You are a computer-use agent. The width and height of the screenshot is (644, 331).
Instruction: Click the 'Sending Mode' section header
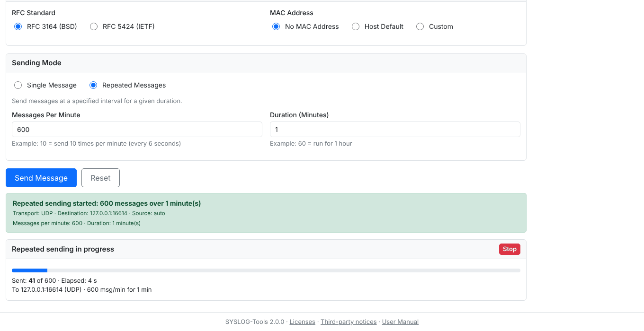36,63
